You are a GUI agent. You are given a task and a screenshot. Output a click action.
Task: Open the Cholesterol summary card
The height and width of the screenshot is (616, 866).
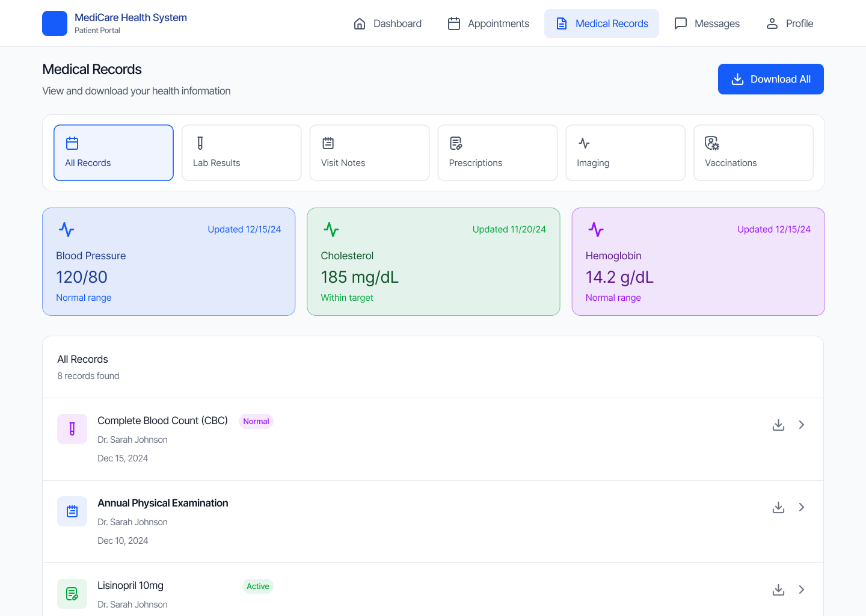pos(433,262)
